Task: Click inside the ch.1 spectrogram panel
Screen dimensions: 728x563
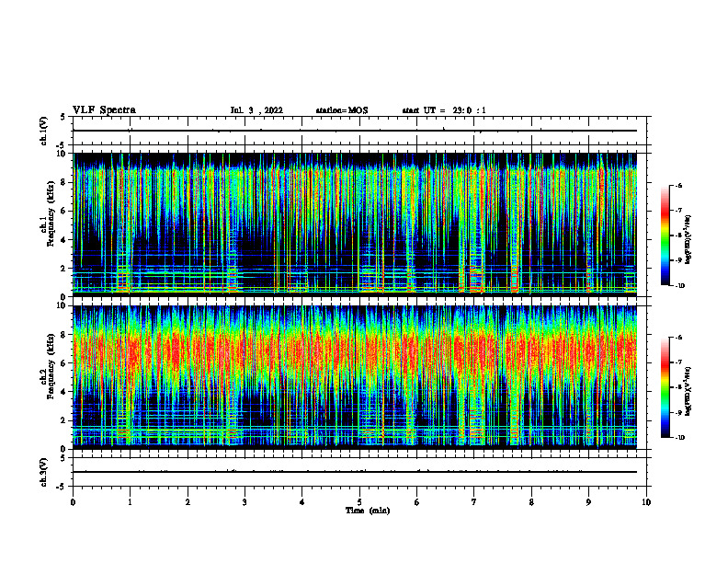Action: [x=355, y=224]
